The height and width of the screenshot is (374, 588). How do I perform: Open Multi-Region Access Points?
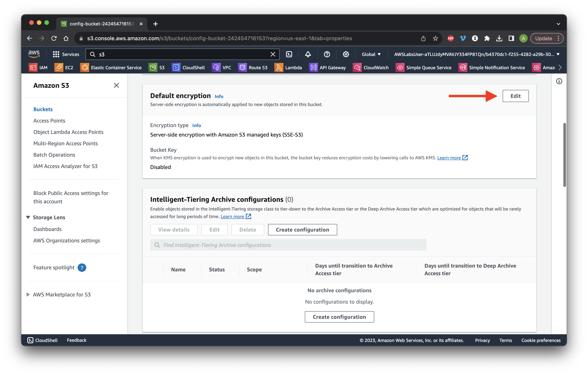pyautogui.click(x=65, y=143)
